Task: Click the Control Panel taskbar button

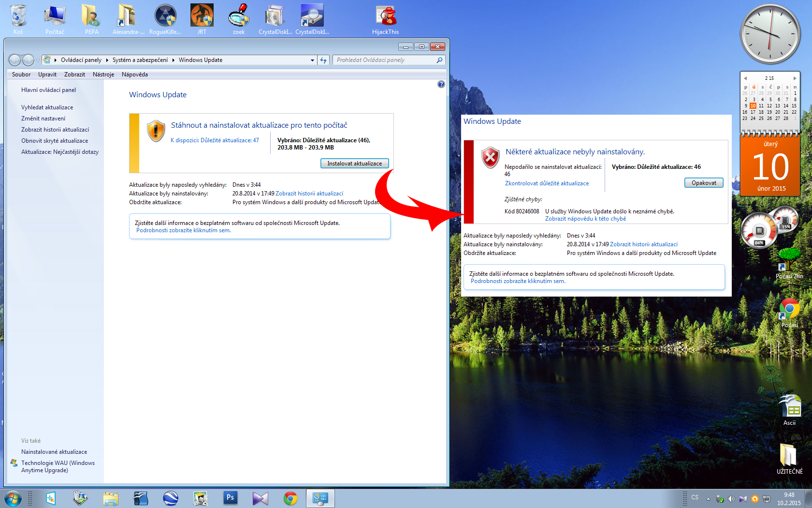Action: point(320,498)
